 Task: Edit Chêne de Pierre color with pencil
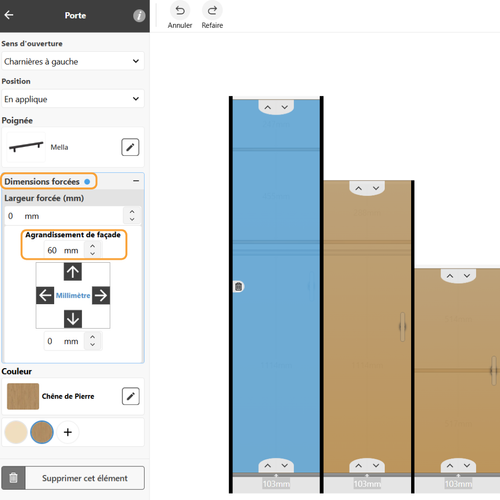(130, 396)
